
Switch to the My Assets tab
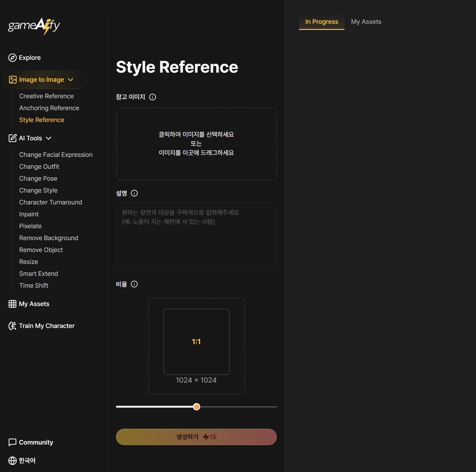coord(366,22)
